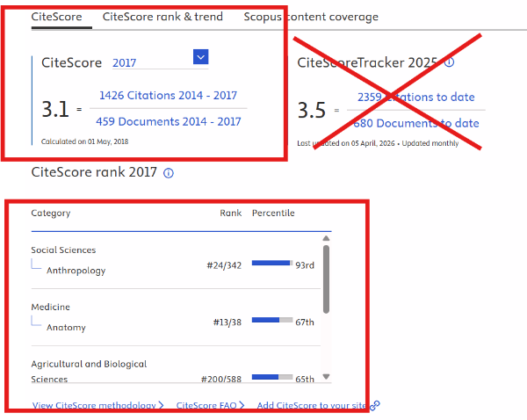
Task: Click the rank table scrollbar thumb
Action: pos(326,279)
